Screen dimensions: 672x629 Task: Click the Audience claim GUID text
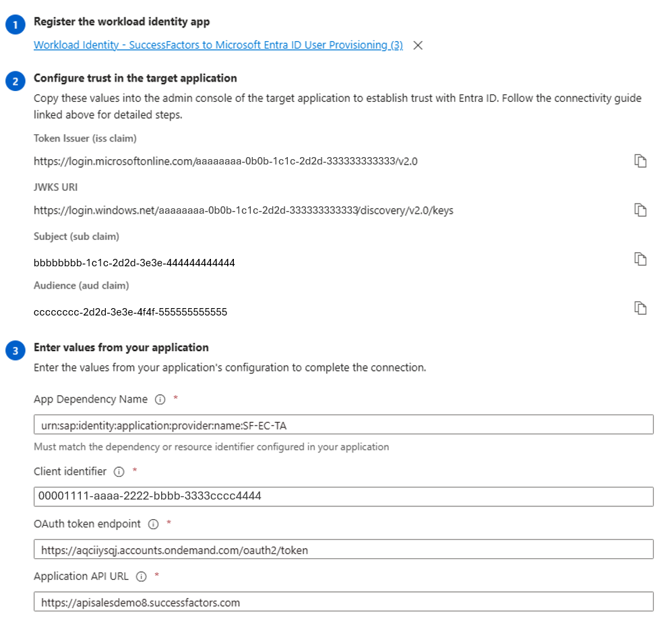130,311
